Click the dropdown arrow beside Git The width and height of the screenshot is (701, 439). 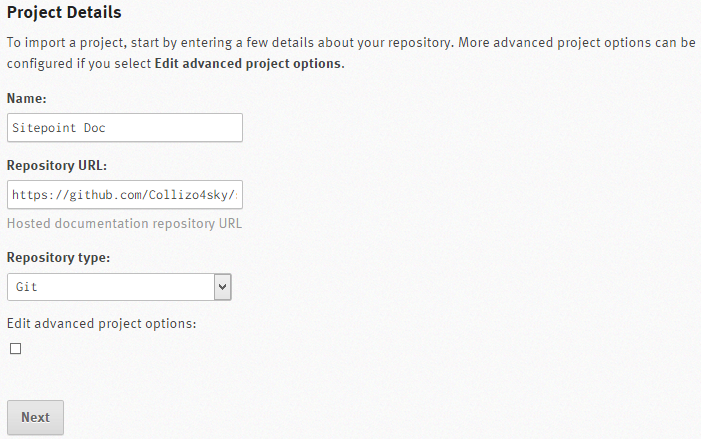[223, 287]
